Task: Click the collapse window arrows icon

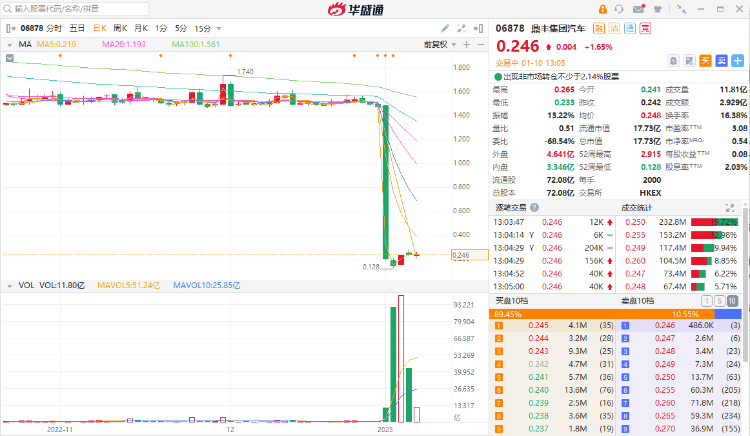Action: [x=682, y=9]
